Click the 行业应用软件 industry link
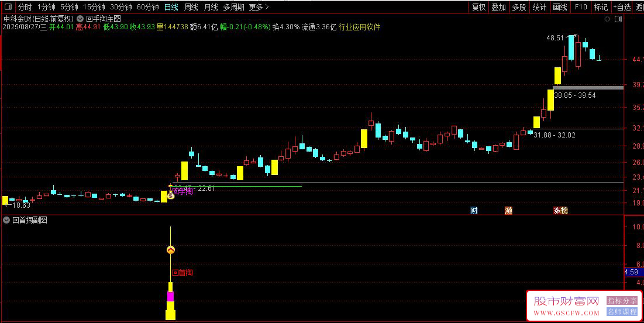 [x=359, y=27]
